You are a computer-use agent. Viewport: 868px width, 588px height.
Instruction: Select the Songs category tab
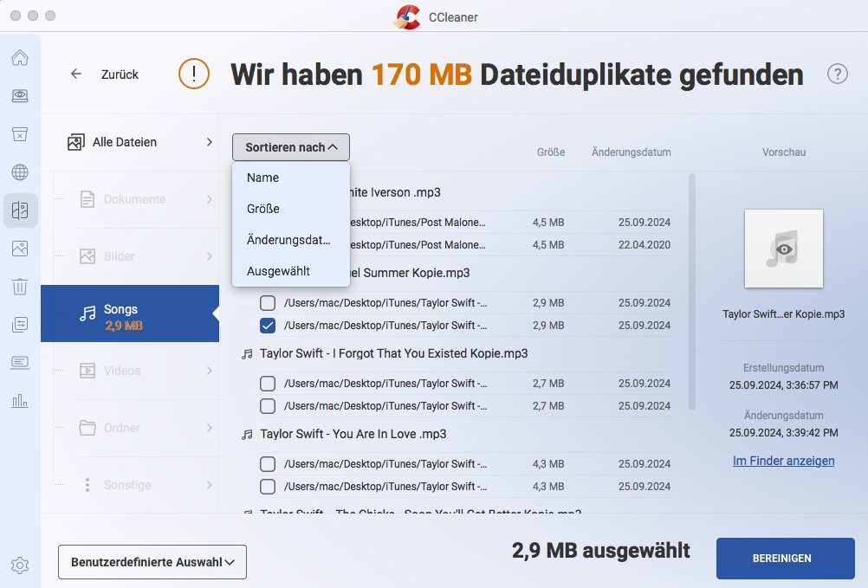tap(130, 313)
